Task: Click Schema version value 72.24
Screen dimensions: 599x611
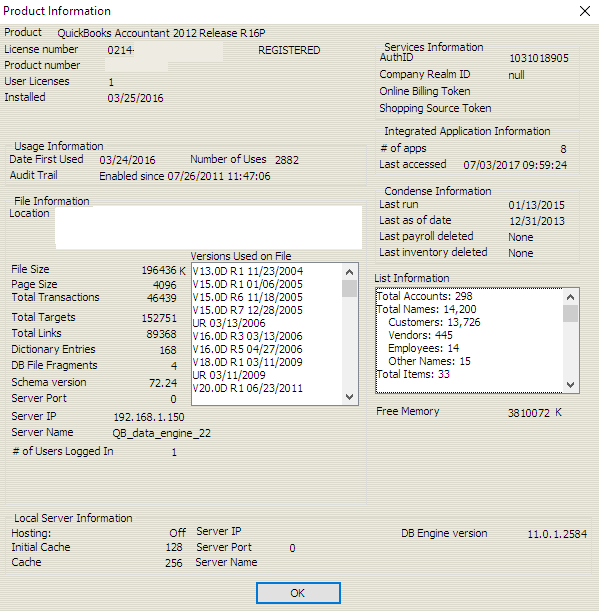Action: tap(163, 383)
